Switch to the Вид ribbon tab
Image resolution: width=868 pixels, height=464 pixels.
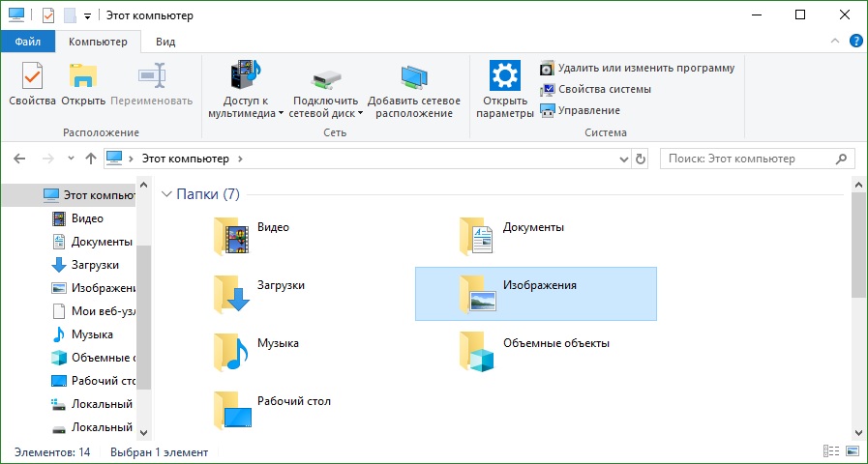pos(165,42)
